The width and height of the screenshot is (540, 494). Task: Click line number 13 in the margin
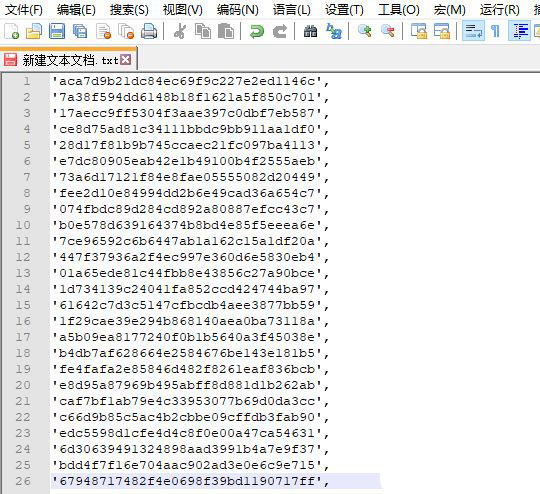pyautogui.click(x=23, y=273)
